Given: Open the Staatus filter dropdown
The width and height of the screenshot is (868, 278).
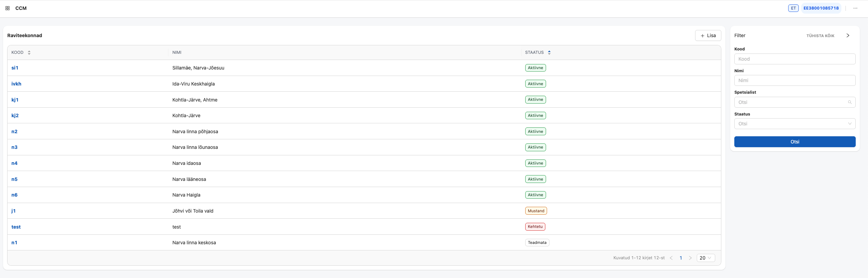Looking at the screenshot, I should tap(795, 124).
